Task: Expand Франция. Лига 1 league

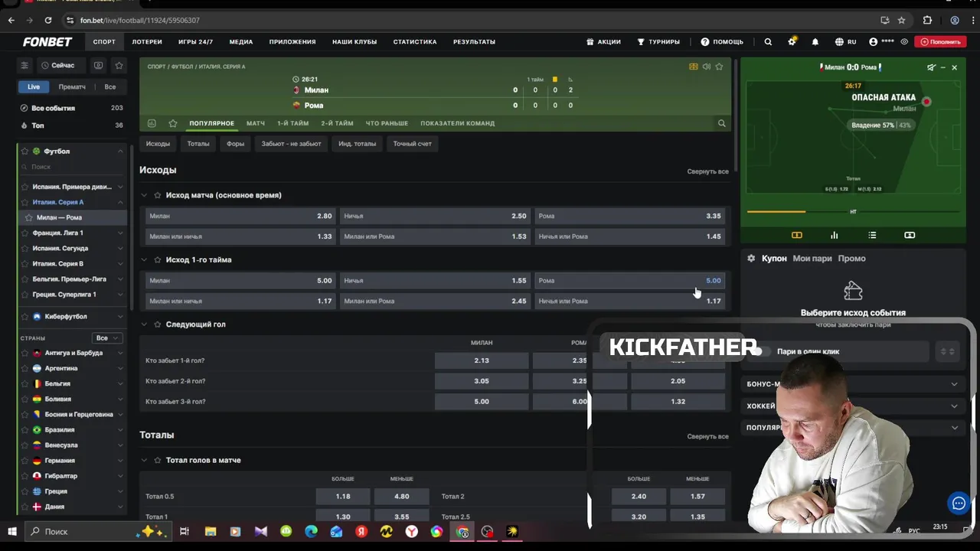Action: point(120,233)
